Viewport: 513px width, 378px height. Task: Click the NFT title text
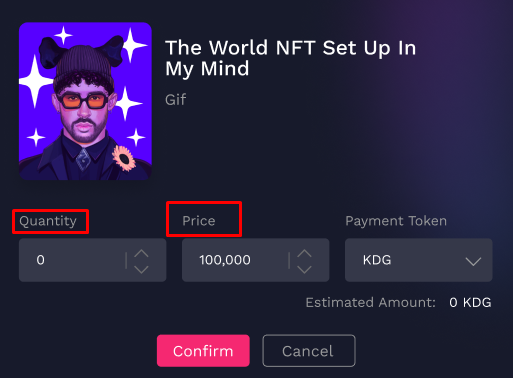[291, 58]
